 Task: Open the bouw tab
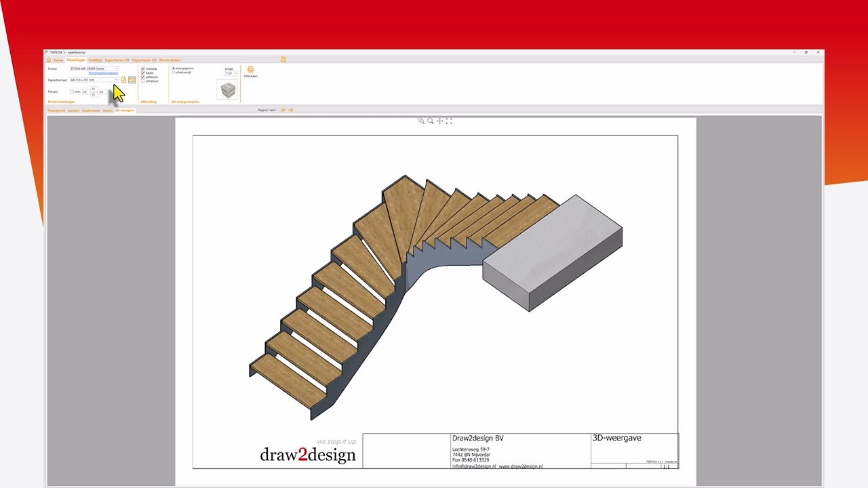(x=58, y=60)
